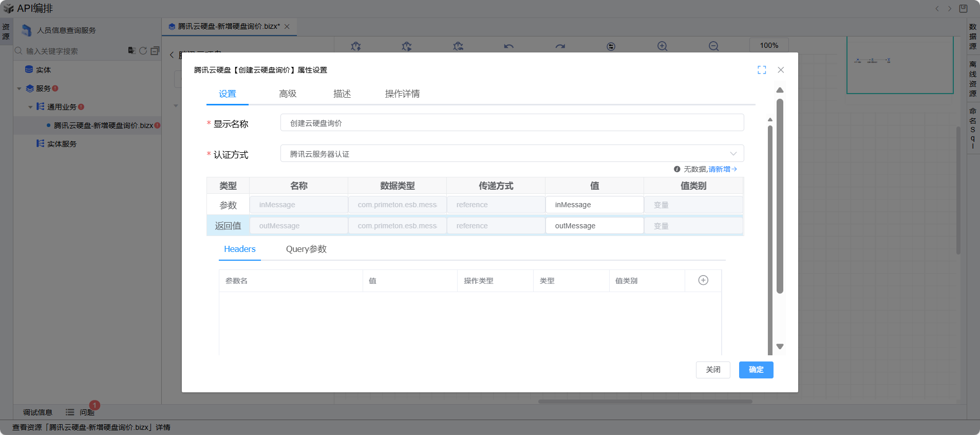
Task: Open the 认证方式 dropdown
Action: (x=512, y=154)
